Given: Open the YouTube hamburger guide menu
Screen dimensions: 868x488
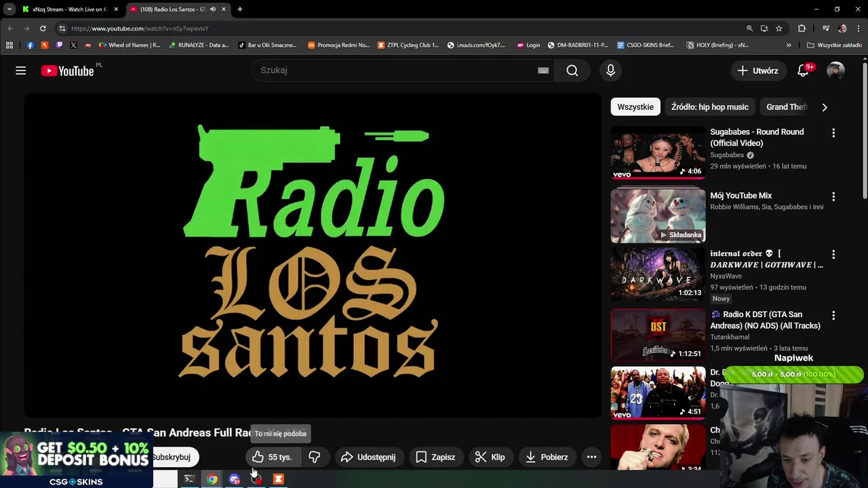Looking at the screenshot, I should (x=21, y=70).
